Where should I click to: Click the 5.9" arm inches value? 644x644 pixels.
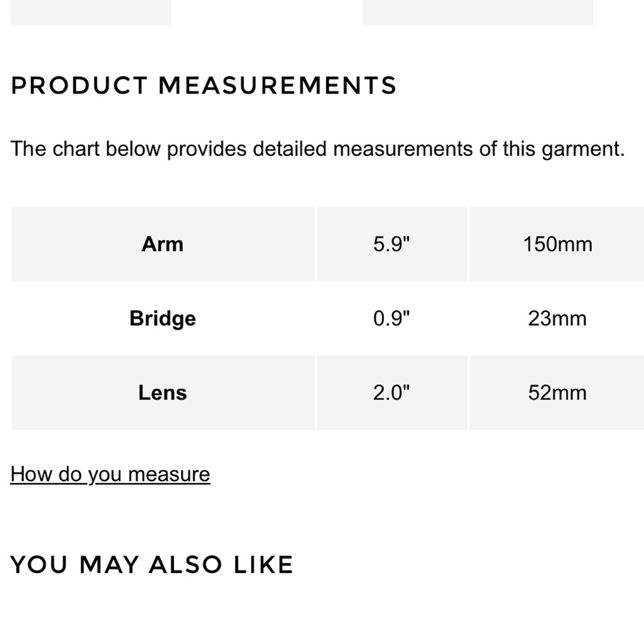[x=392, y=244]
